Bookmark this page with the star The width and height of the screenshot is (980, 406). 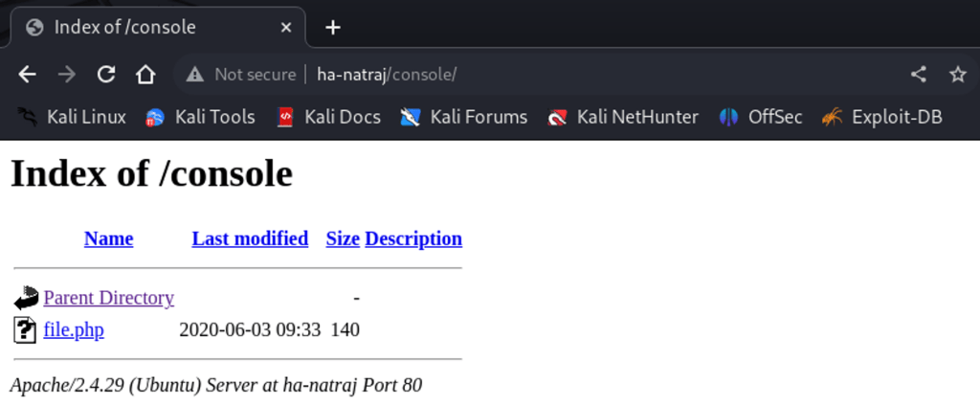click(x=957, y=75)
